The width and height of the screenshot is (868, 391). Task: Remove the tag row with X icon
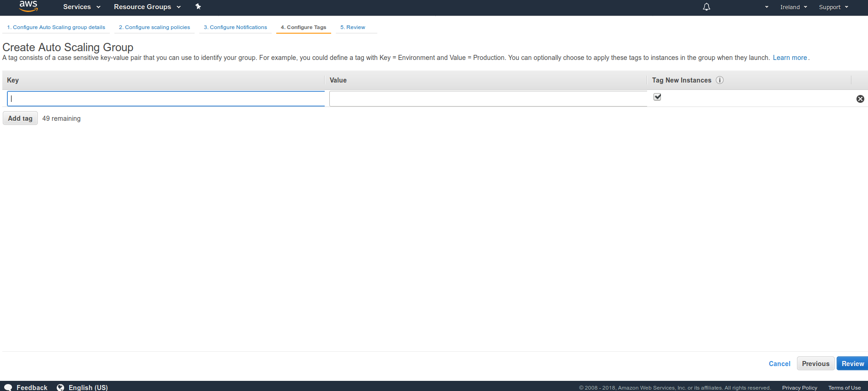tap(860, 99)
